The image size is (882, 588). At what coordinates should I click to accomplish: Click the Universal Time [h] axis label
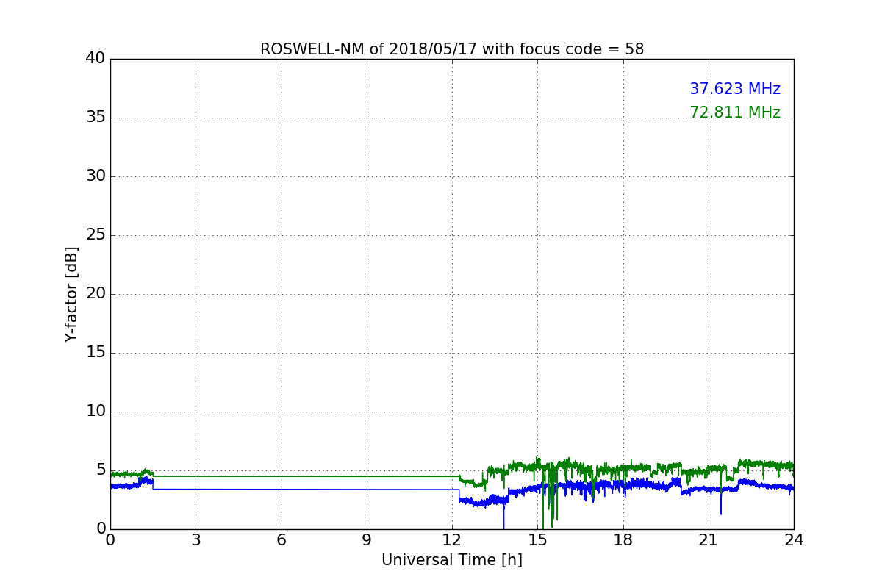coord(452,560)
